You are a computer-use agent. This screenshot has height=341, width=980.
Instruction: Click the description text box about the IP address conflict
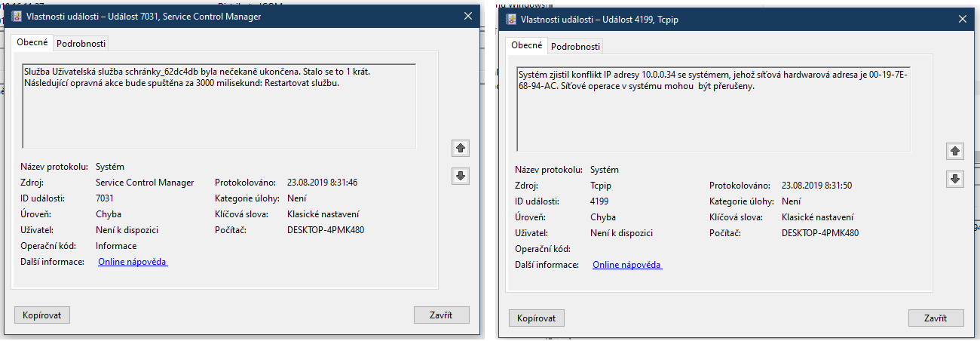tap(713, 109)
